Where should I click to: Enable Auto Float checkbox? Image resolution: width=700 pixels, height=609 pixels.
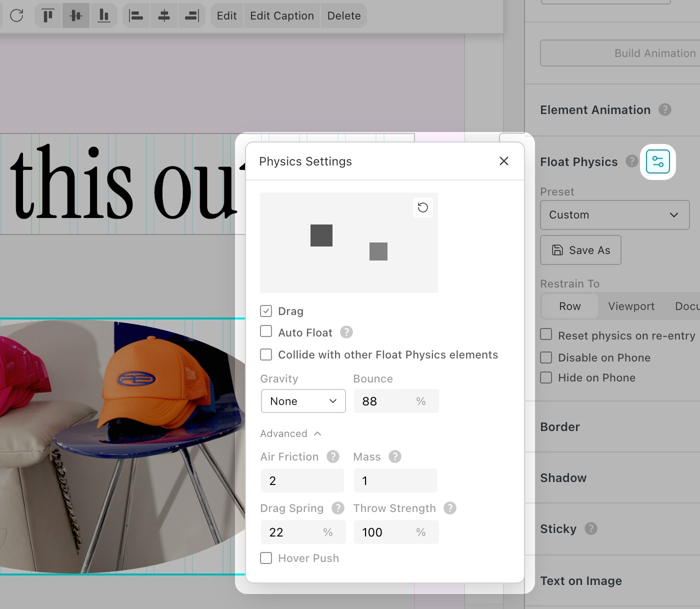tap(266, 331)
